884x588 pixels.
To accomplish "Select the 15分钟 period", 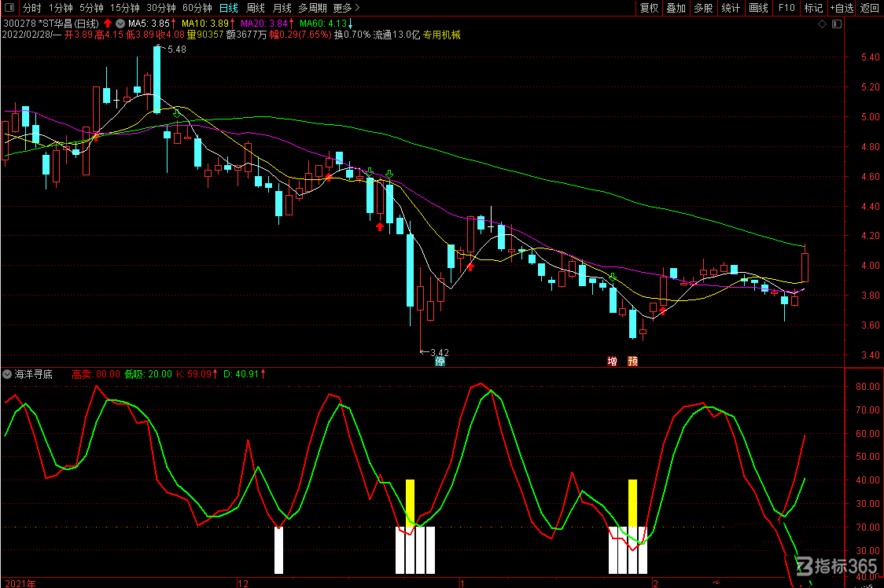I will click(x=124, y=8).
